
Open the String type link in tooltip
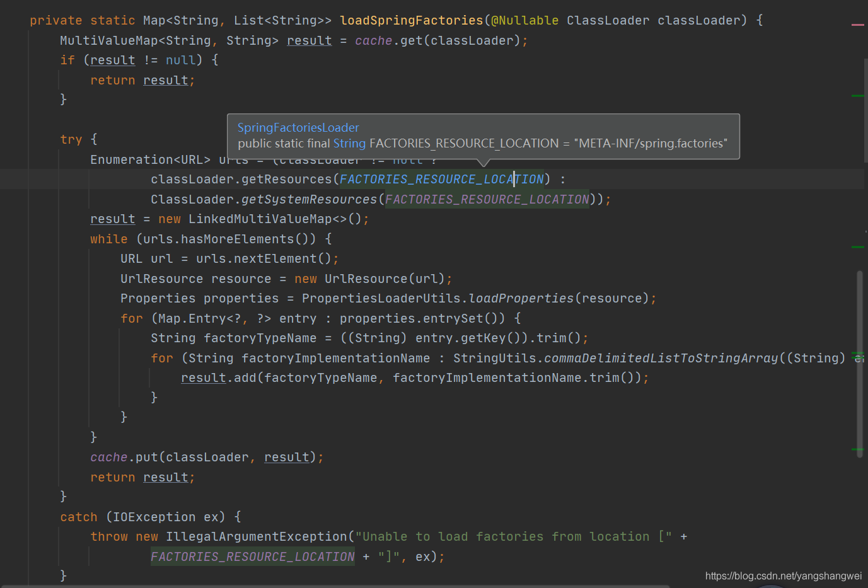pos(349,144)
